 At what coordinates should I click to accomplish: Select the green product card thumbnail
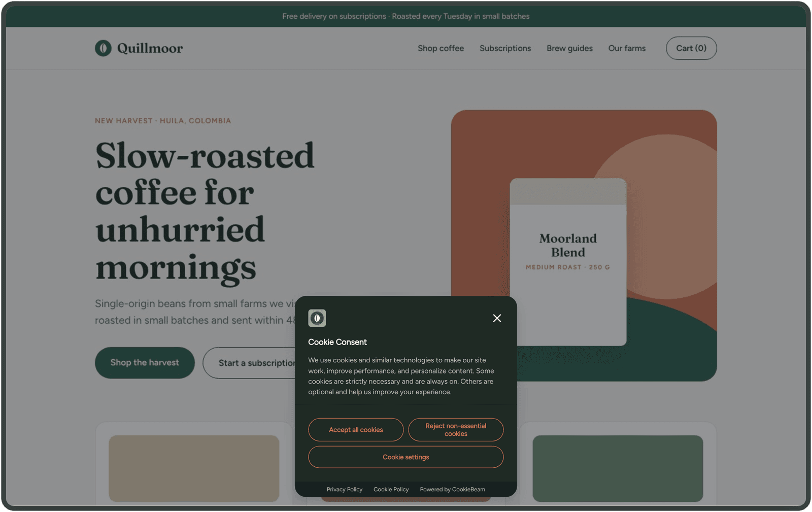pyautogui.click(x=618, y=468)
